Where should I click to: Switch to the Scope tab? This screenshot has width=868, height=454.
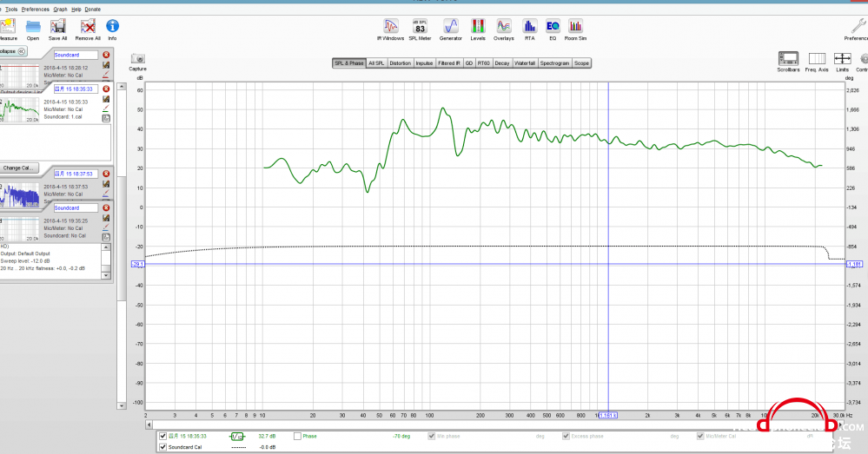(x=582, y=63)
